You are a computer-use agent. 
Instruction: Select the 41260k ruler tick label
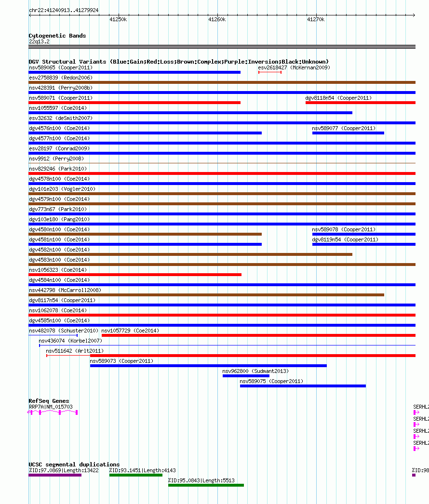(x=217, y=19)
